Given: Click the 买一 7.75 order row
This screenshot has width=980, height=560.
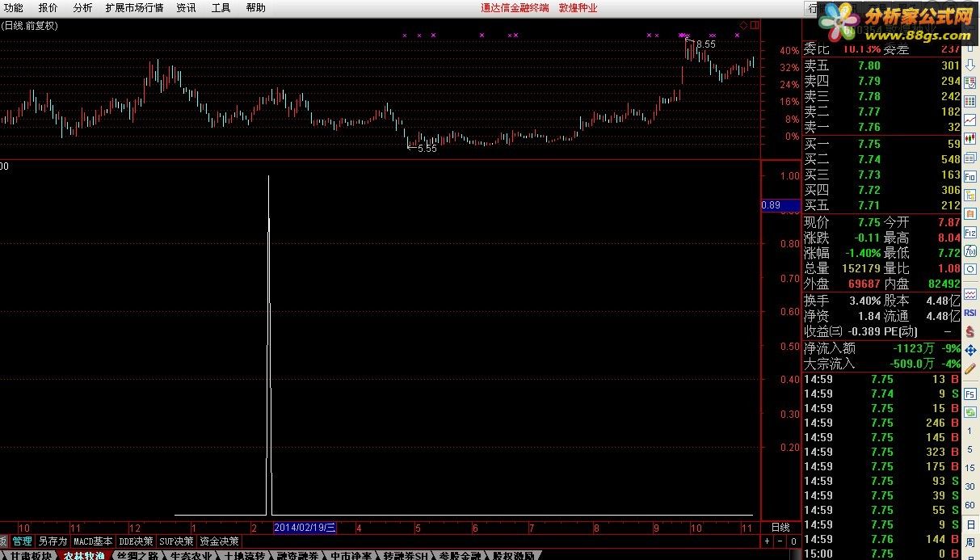Looking at the screenshot, I should 881,143.
